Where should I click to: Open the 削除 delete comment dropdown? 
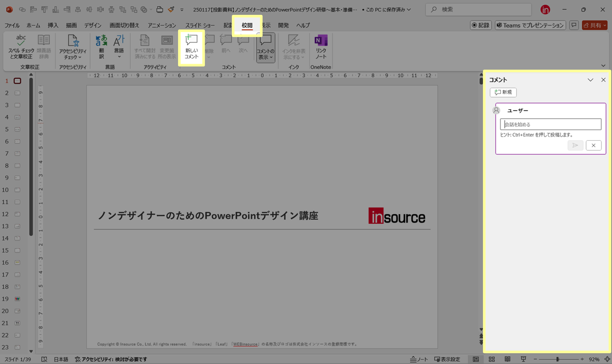[209, 57]
